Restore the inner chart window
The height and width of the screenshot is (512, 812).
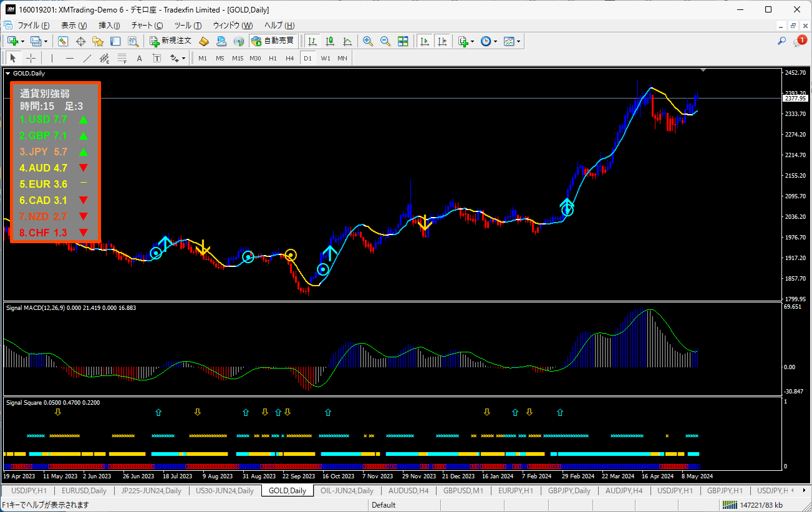tap(793, 26)
